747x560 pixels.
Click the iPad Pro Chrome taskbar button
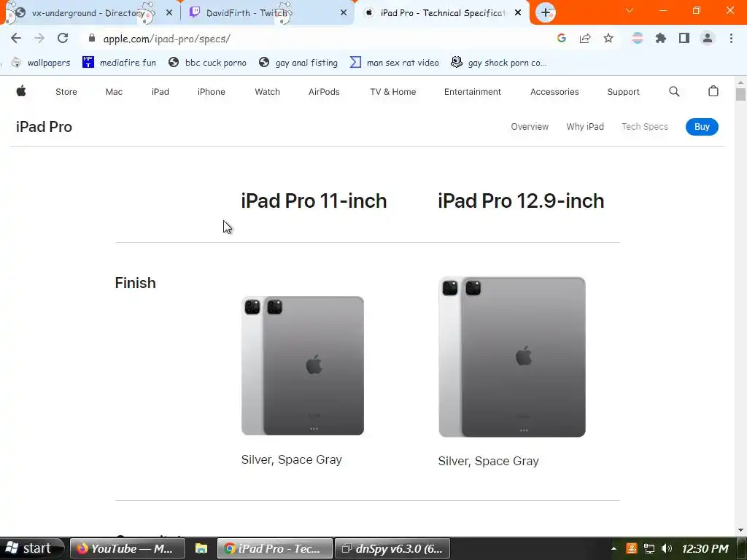click(275, 548)
